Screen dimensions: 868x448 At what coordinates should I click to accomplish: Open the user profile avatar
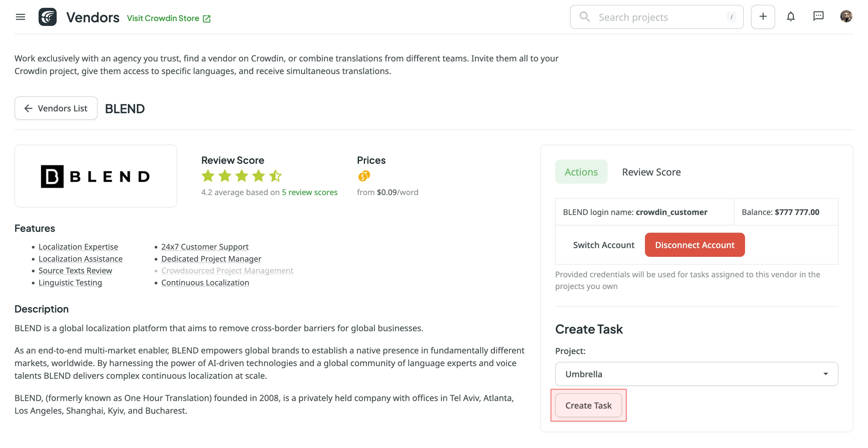click(846, 17)
